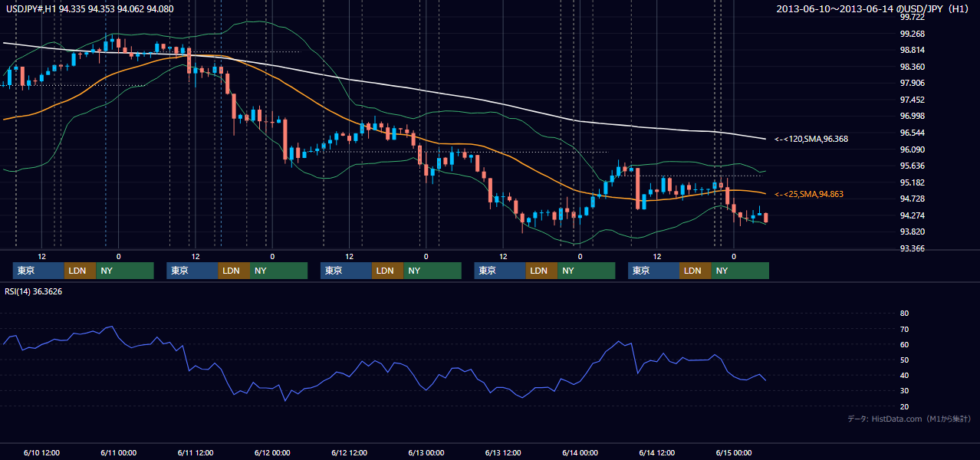Click price axis value 97.452
Image resolution: width=980 pixels, height=460 pixels.
click(x=912, y=100)
